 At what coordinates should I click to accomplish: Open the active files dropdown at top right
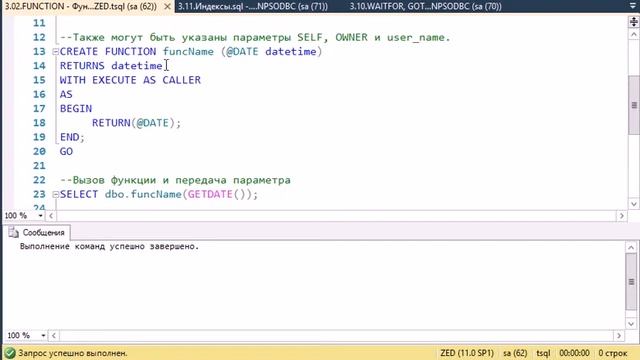(x=633, y=6)
